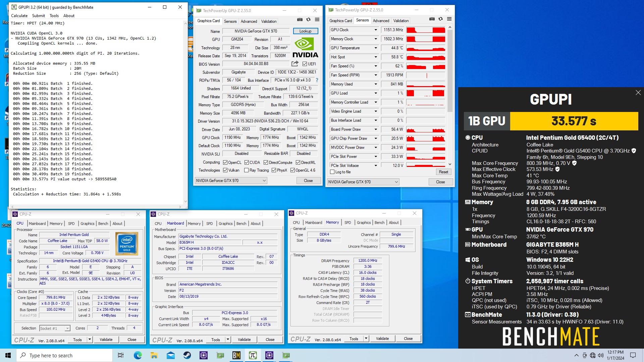644x362 pixels.
Task: Click Reset button in GPU-Z Sensors
Action: coord(443,172)
